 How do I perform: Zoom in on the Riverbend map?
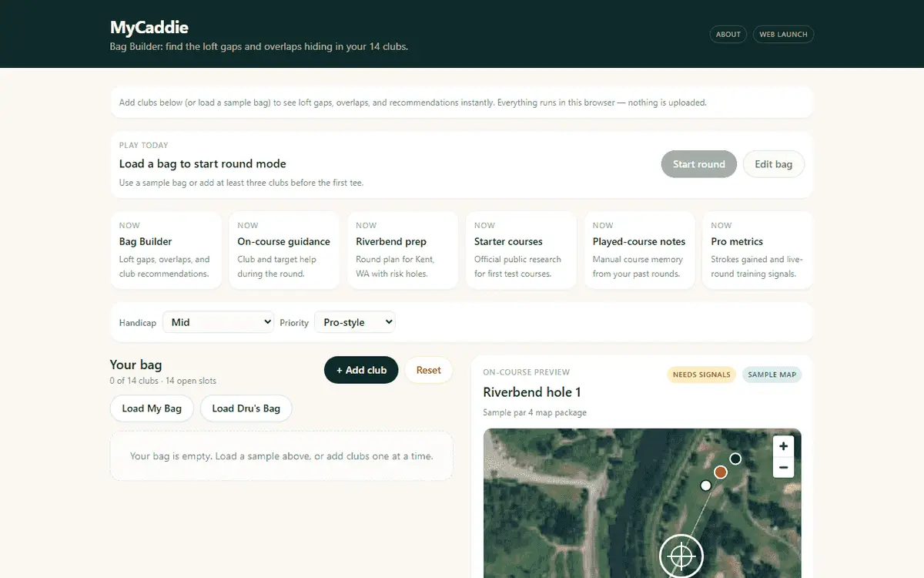click(x=783, y=446)
